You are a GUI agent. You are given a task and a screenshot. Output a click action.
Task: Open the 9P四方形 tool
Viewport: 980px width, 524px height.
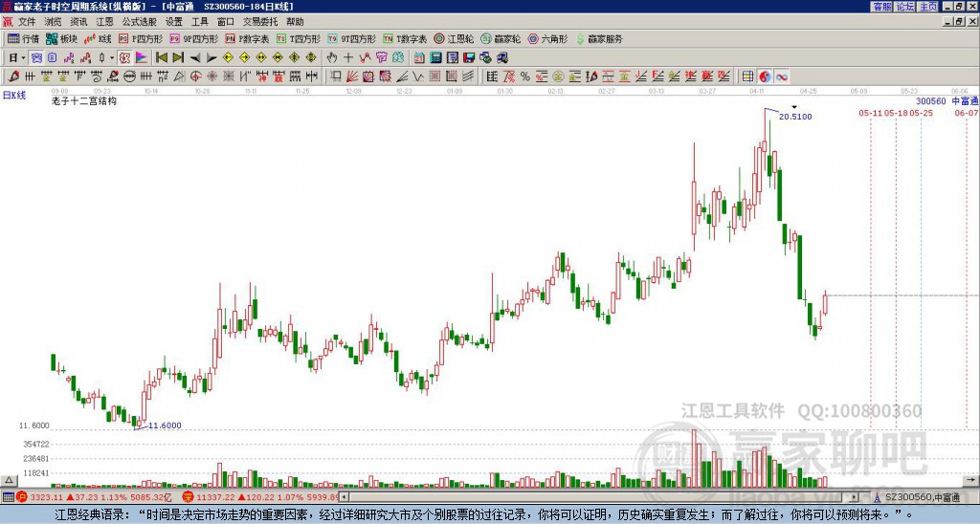coord(193,38)
